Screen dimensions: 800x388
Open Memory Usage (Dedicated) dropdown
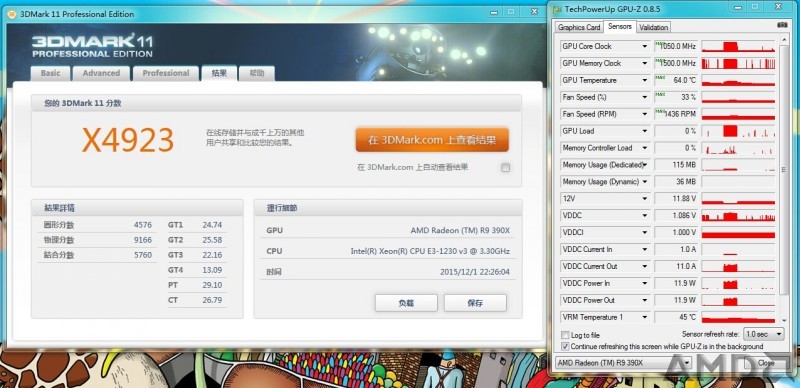(x=645, y=165)
